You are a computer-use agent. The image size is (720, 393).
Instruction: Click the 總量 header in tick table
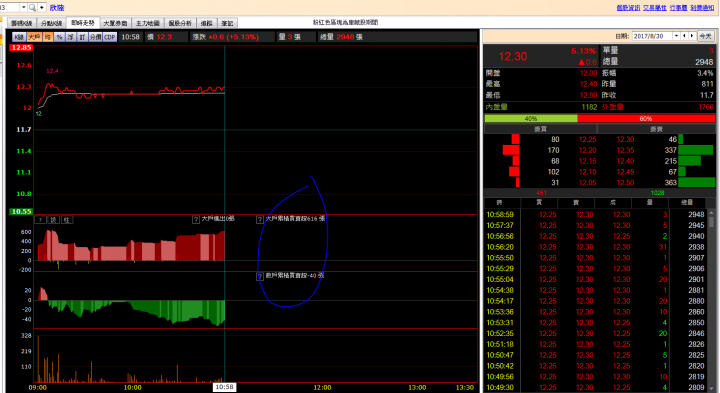coord(687,202)
